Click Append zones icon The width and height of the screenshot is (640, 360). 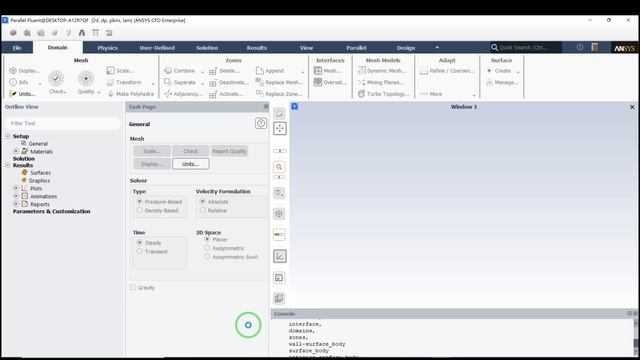[260, 71]
